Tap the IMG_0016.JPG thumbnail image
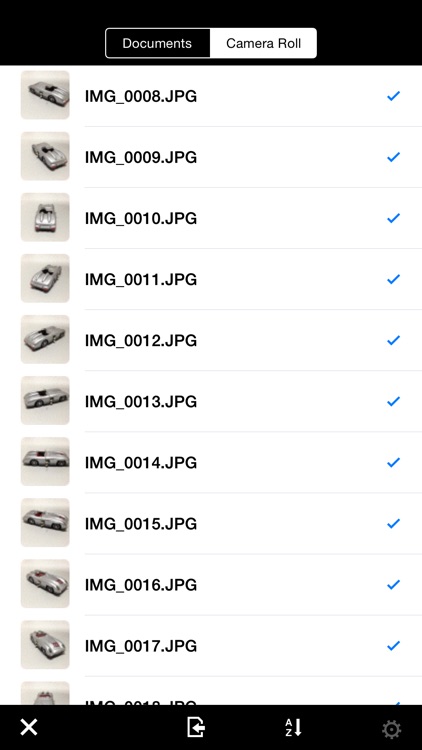The image size is (422, 750). pyautogui.click(x=45, y=583)
